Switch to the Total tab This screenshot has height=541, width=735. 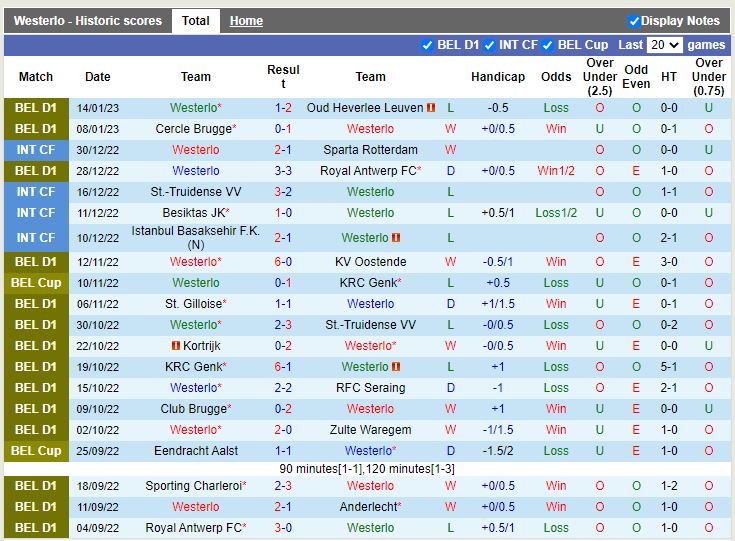click(195, 21)
